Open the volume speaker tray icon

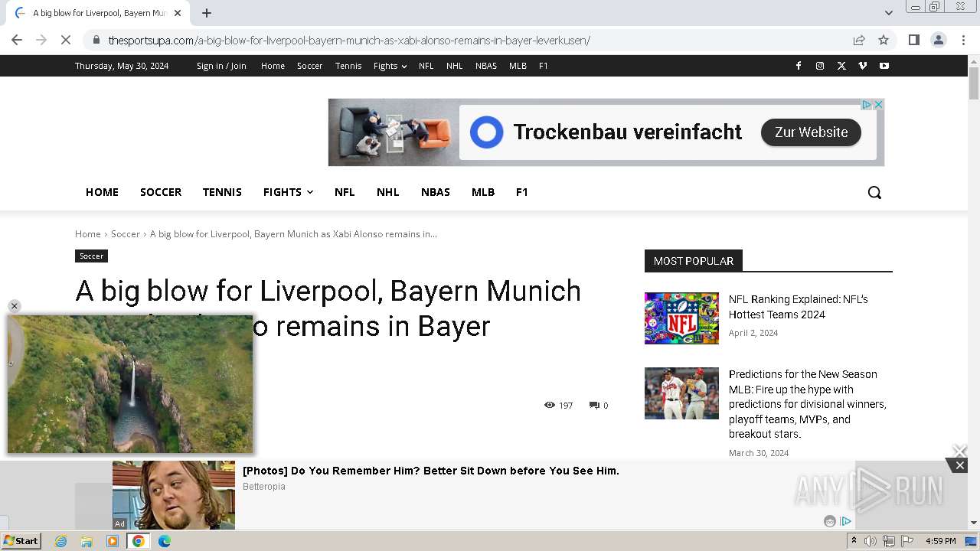tap(871, 541)
